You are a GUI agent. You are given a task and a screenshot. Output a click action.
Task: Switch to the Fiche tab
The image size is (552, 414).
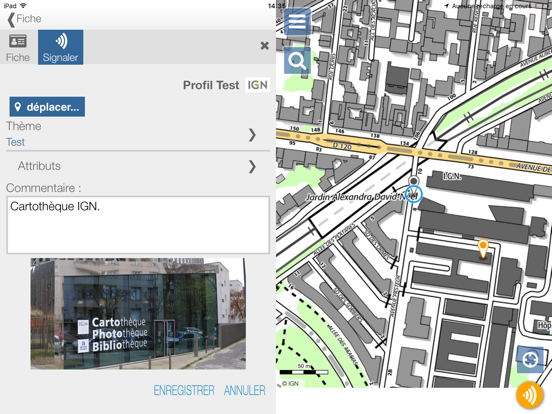(x=18, y=48)
